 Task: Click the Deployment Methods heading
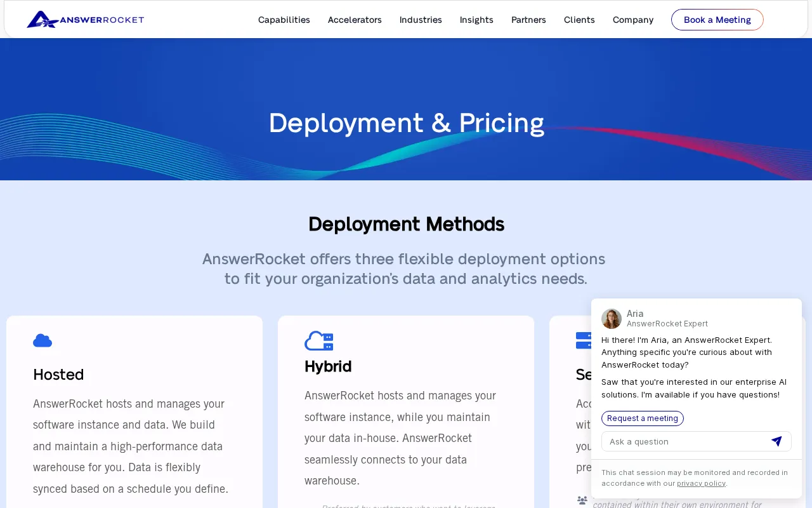click(x=406, y=224)
